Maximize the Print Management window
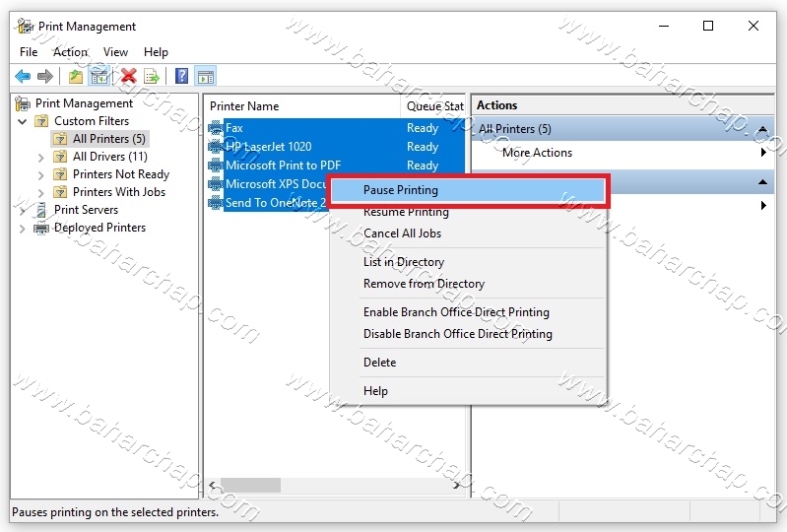The image size is (787, 532). coord(707,26)
